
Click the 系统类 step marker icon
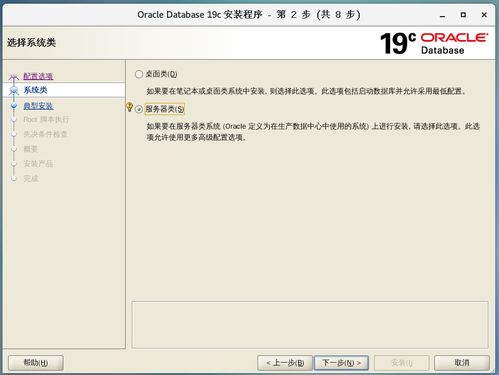coord(14,90)
